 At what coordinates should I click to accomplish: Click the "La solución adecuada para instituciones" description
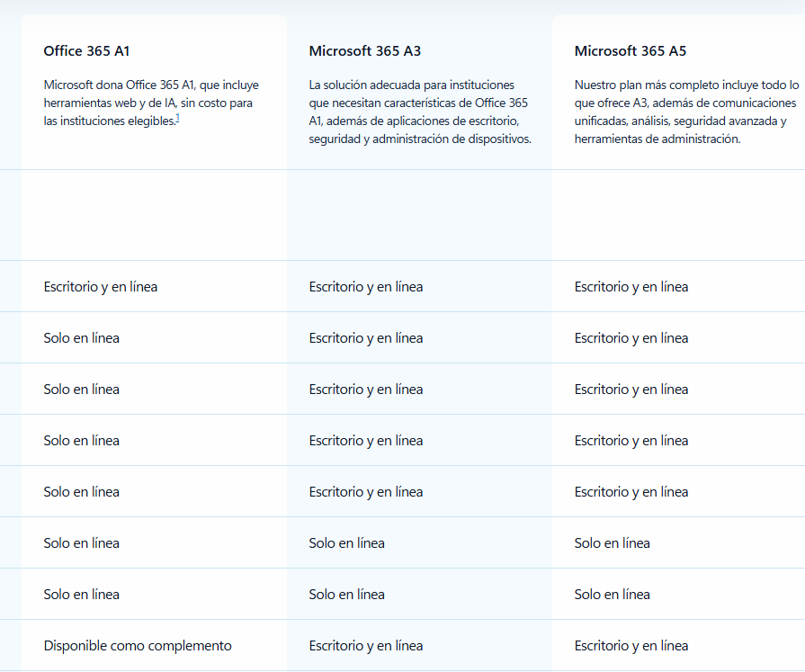(420, 112)
